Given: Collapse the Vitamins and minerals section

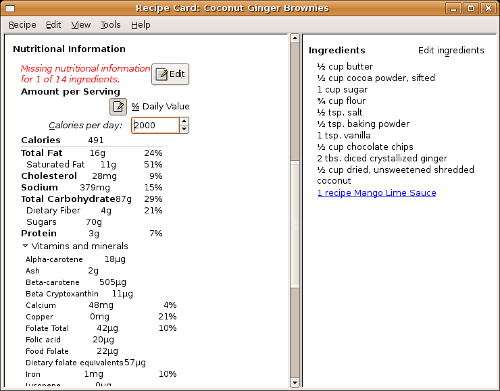Looking at the screenshot, I should pos(25,246).
